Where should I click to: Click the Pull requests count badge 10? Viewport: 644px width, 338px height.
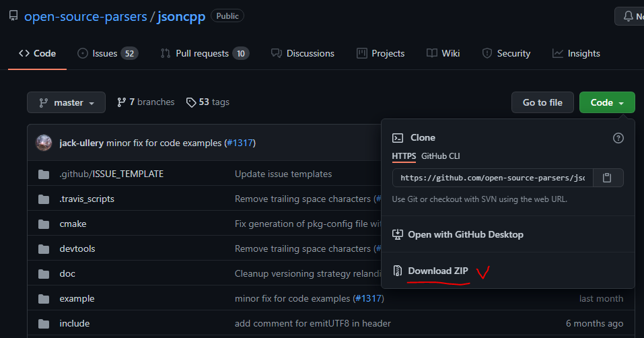pos(241,53)
